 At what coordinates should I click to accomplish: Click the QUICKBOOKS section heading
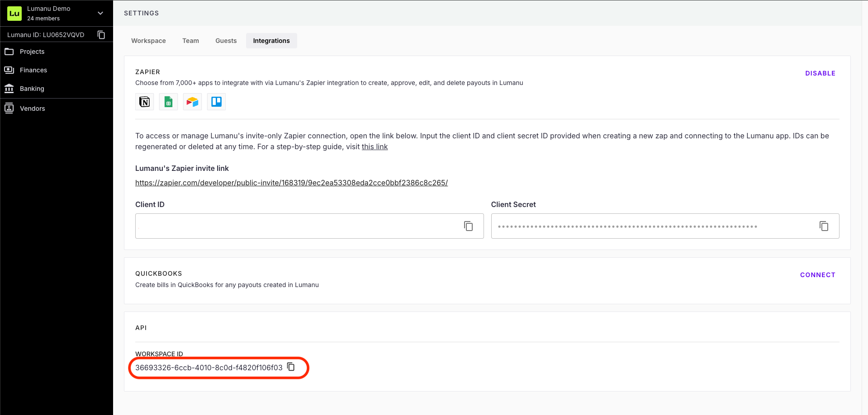point(158,274)
